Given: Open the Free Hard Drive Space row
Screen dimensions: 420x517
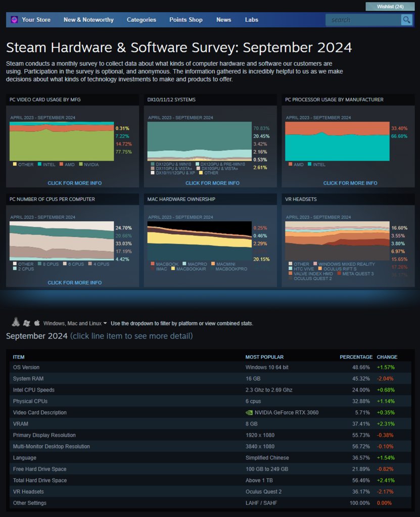Looking at the screenshot, I should click(x=210, y=469).
